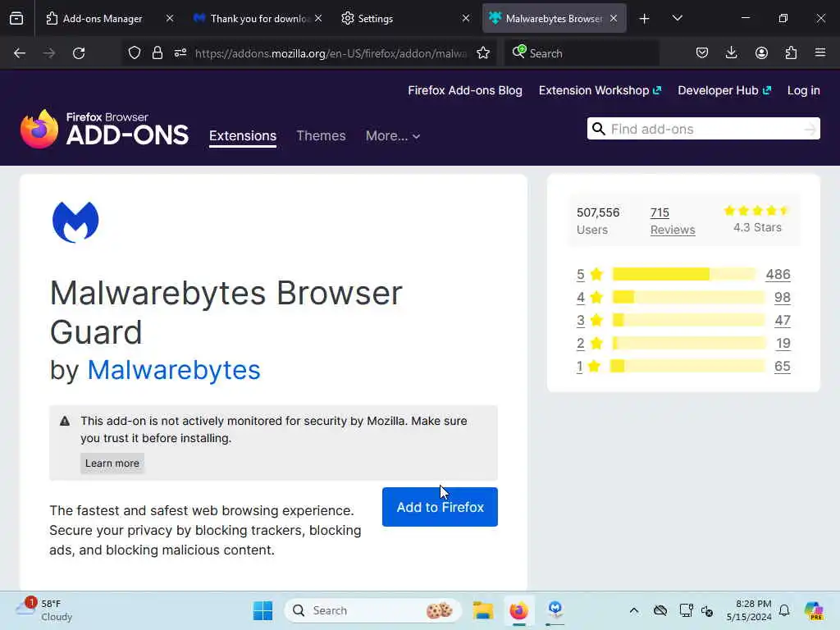This screenshot has height=630, width=840.
Task: Go back to the previous page
Action: click(x=20, y=53)
